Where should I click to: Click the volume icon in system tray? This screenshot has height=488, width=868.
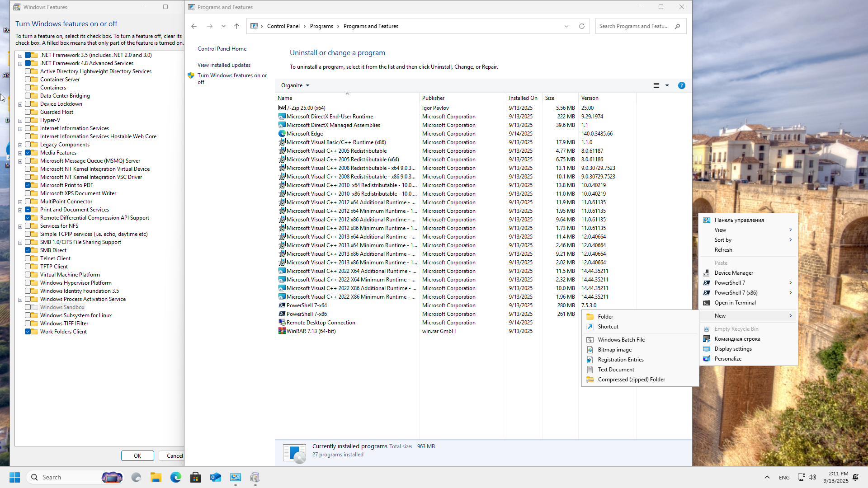point(812,477)
